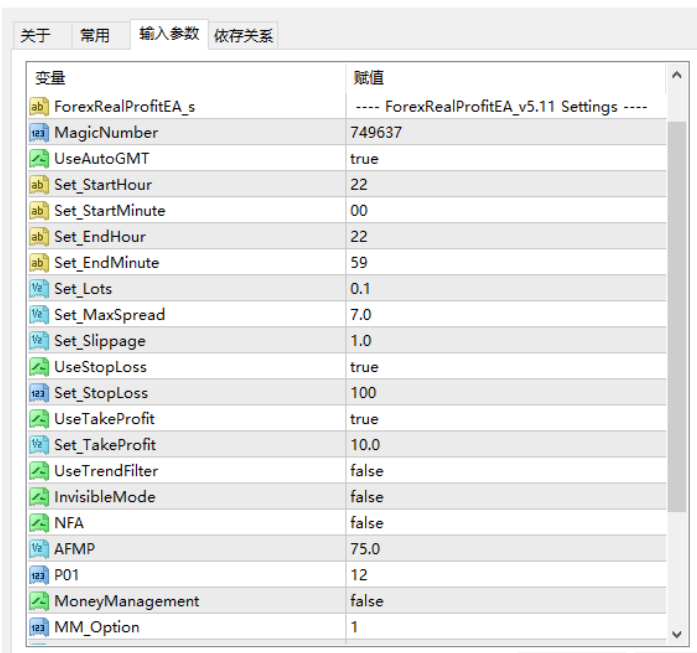Select the Set_EndHour variable name

(x=100, y=236)
